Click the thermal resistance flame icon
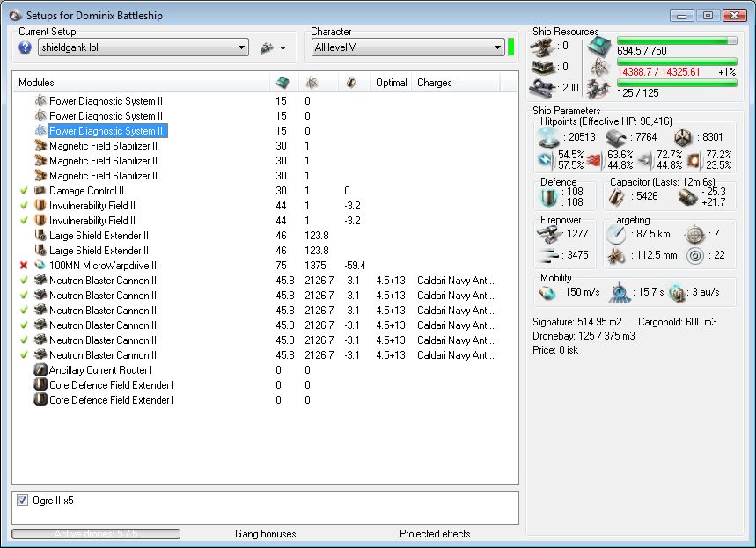Image resolution: width=756 pixels, height=548 pixels. click(596, 160)
